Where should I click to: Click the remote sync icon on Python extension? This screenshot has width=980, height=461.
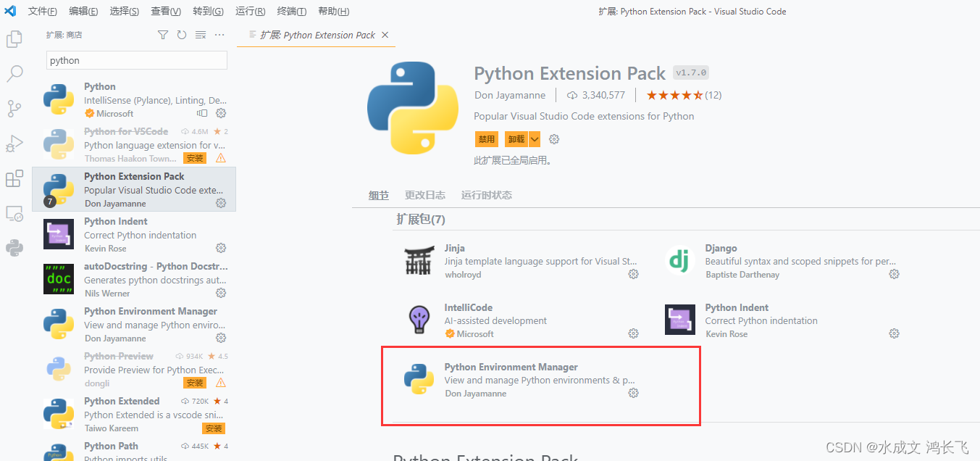(202, 113)
